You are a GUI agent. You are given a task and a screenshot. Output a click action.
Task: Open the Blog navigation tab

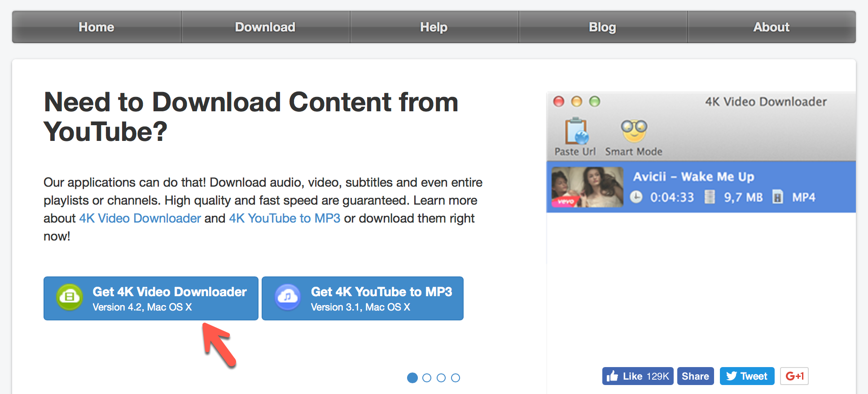(x=602, y=27)
